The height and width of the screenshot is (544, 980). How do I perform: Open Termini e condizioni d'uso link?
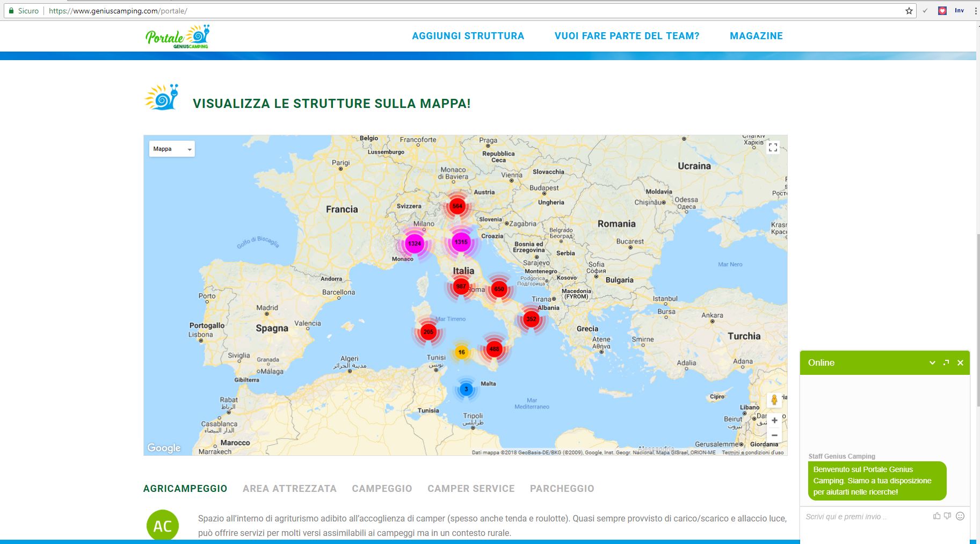click(752, 453)
